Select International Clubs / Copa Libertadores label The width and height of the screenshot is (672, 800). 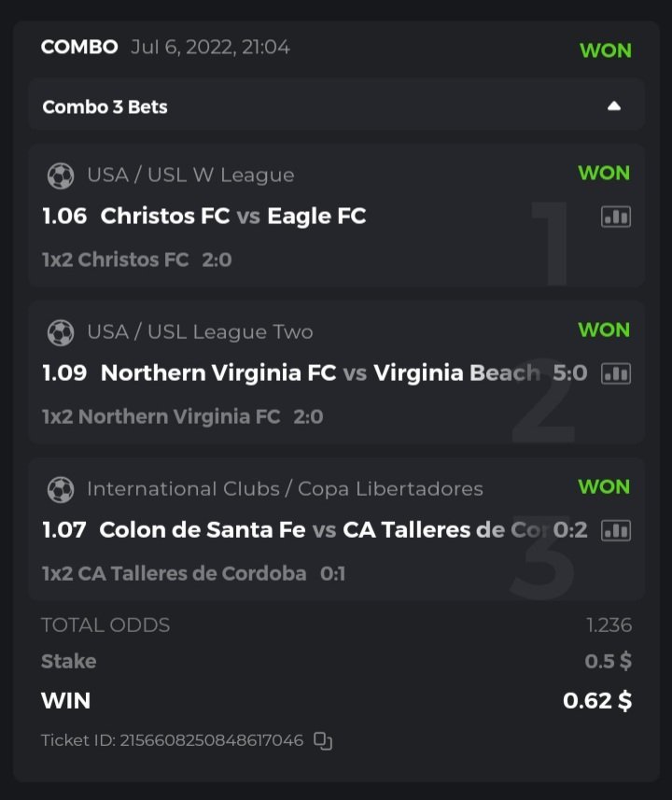pyautogui.click(x=285, y=489)
